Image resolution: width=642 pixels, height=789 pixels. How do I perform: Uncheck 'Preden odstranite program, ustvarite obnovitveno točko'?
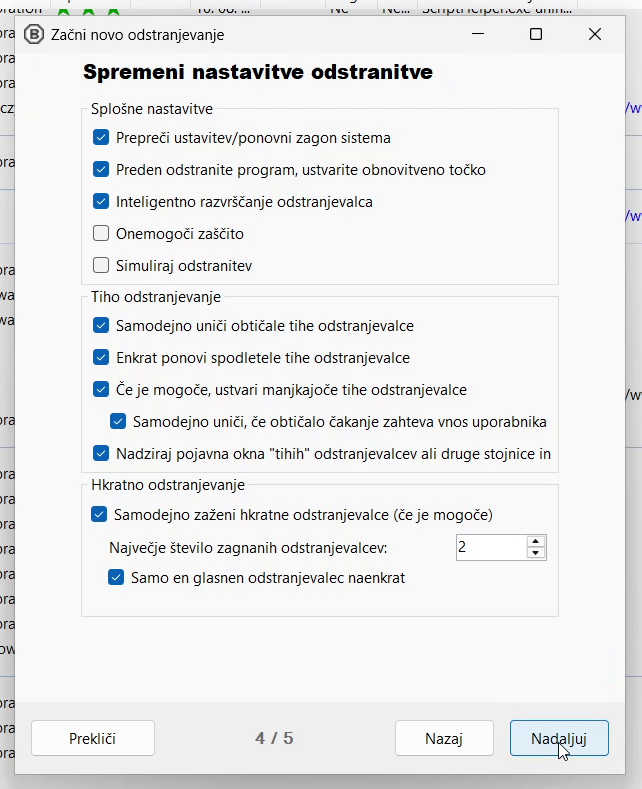click(x=101, y=170)
